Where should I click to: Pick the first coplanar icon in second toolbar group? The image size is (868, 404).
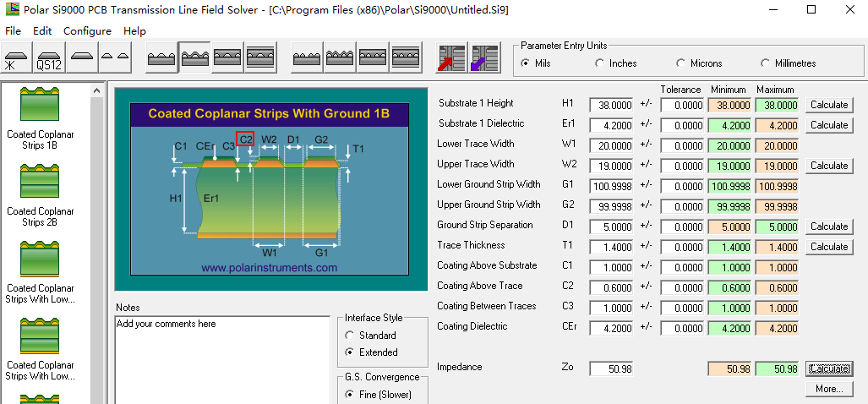click(162, 57)
